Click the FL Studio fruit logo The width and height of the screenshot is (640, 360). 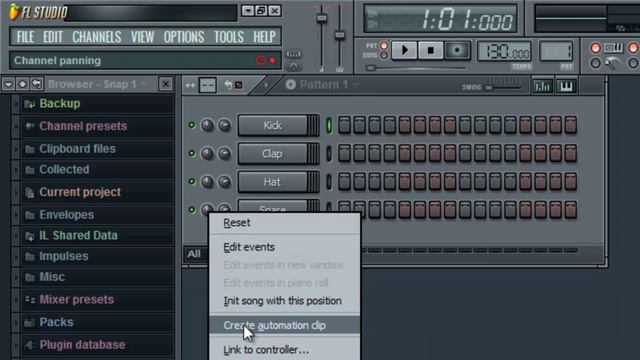[x=14, y=12]
